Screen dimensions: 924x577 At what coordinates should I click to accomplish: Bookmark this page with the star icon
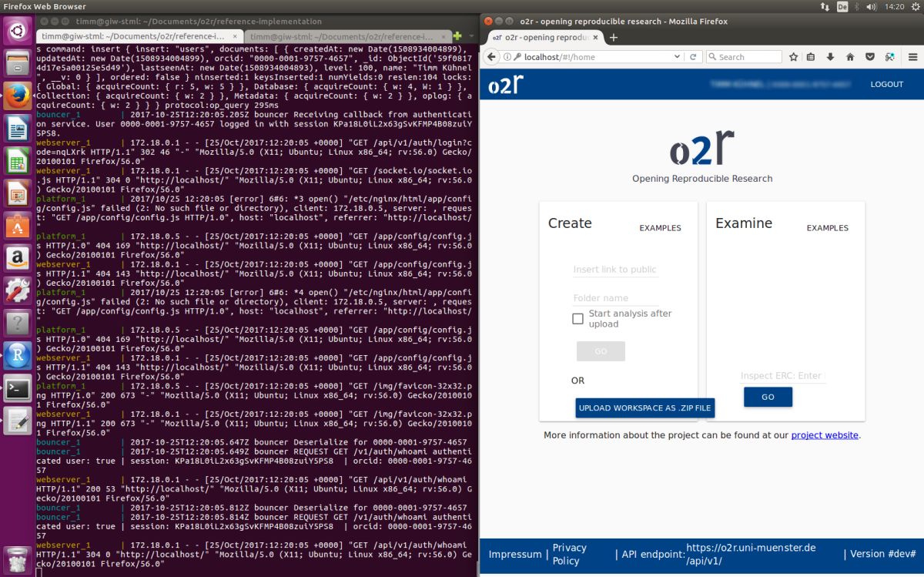794,56
